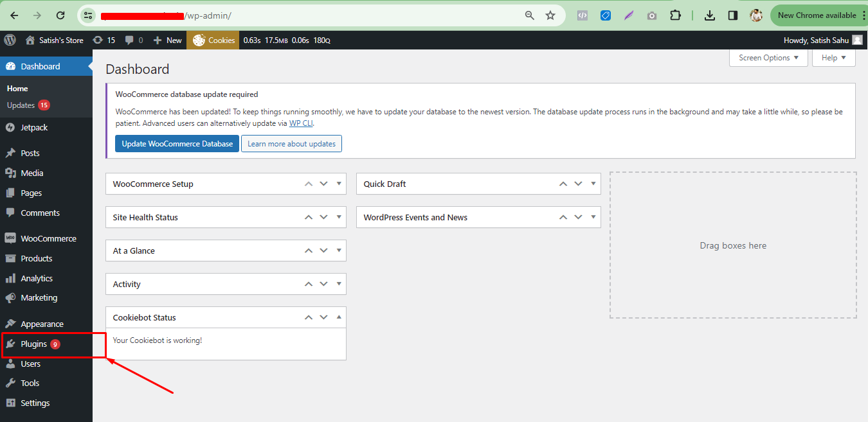This screenshot has height=422, width=868.
Task: Click the zoom magnifier icon in address bar
Action: (x=530, y=15)
